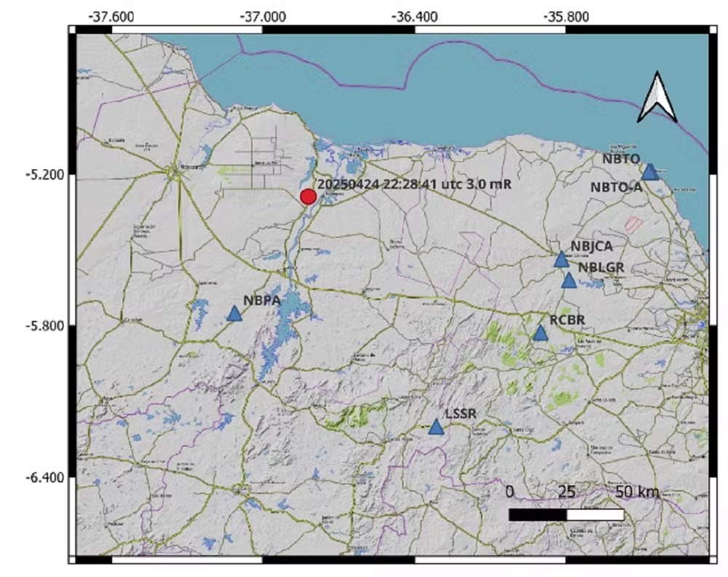Viewport: 728px width, 577px height.
Task: Click the red earthquake epicenter marker
Action: tap(308, 197)
